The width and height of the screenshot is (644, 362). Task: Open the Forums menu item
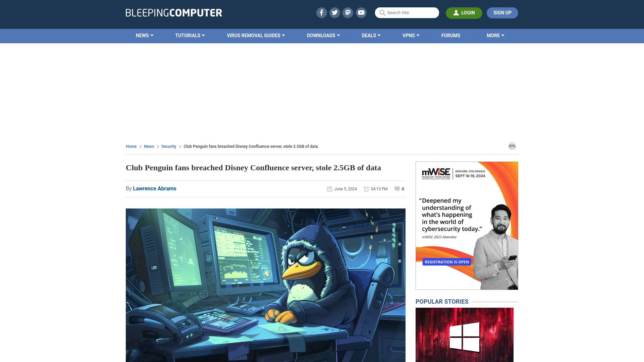[x=451, y=36]
